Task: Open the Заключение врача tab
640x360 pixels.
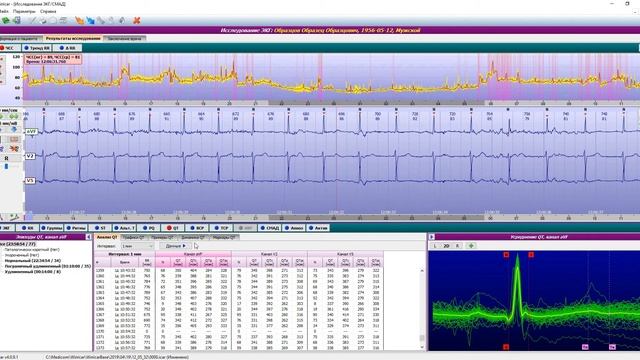Action: pos(124,38)
